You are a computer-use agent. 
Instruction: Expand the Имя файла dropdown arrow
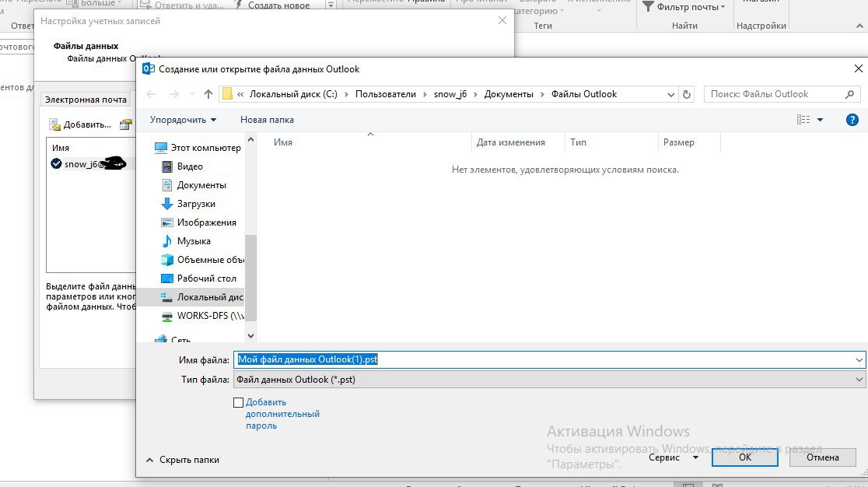859,359
